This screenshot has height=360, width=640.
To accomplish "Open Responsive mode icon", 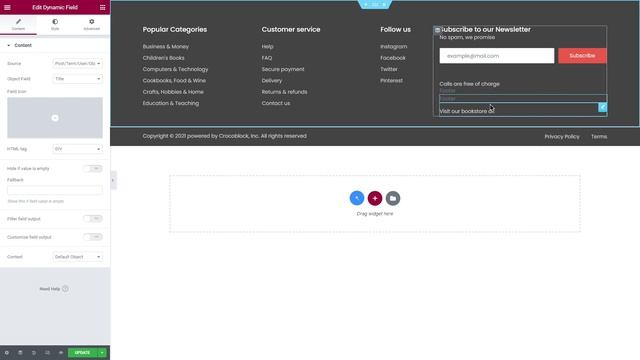I will (47, 353).
